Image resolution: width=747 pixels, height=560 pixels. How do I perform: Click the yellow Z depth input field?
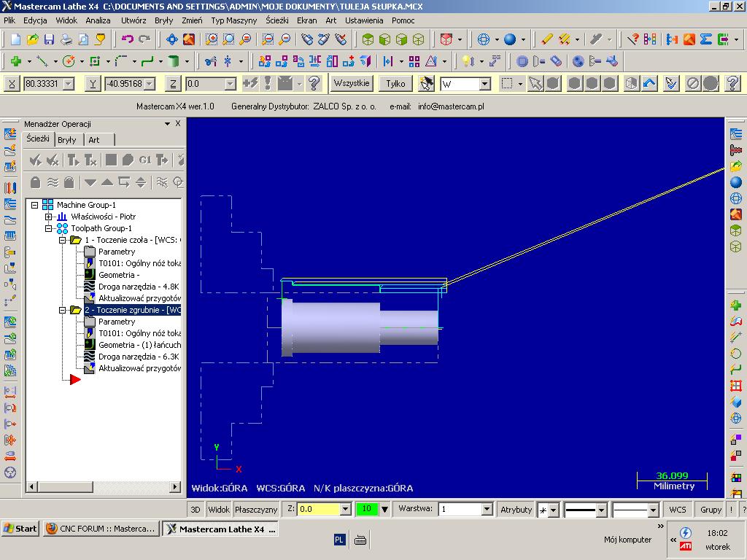(x=320, y=509)
